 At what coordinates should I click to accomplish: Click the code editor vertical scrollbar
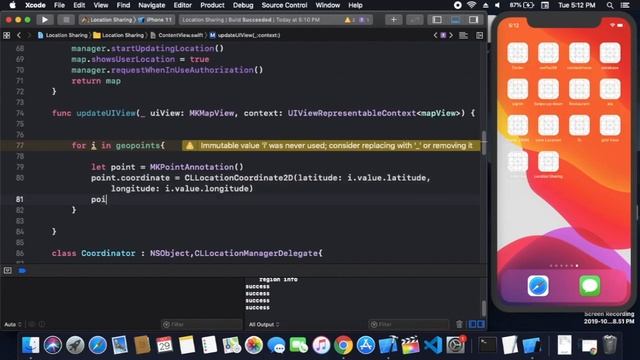(x=484, y=143)
